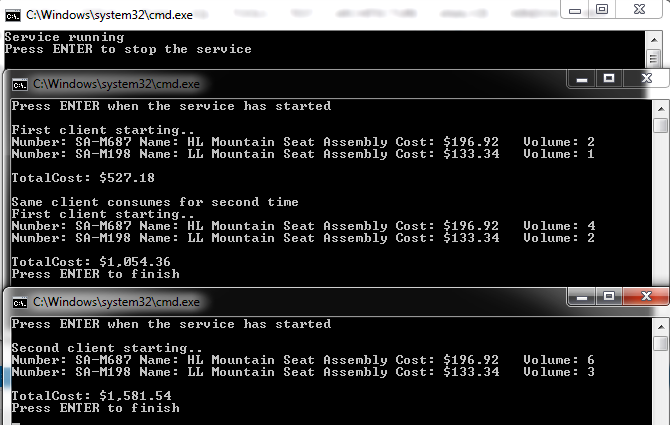The width and height of the screenshot is (670, 425).
Task: Maximize the Service running console window
Action: (x=603, y=8)
